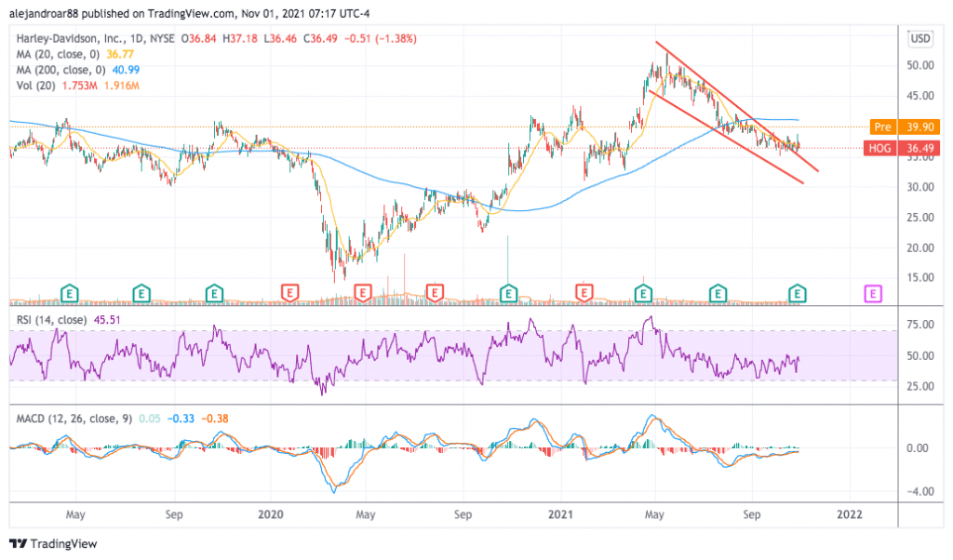Open the red earnings marker at January 2020
Screen dimensions: 953x560
pos(290,295)
